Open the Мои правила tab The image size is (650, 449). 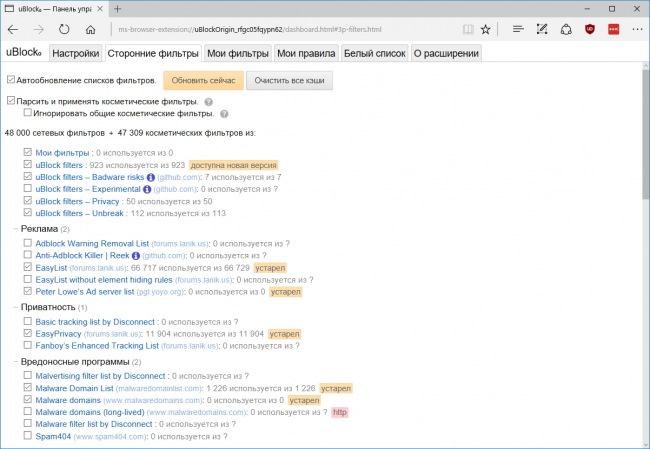coord(306,53)
